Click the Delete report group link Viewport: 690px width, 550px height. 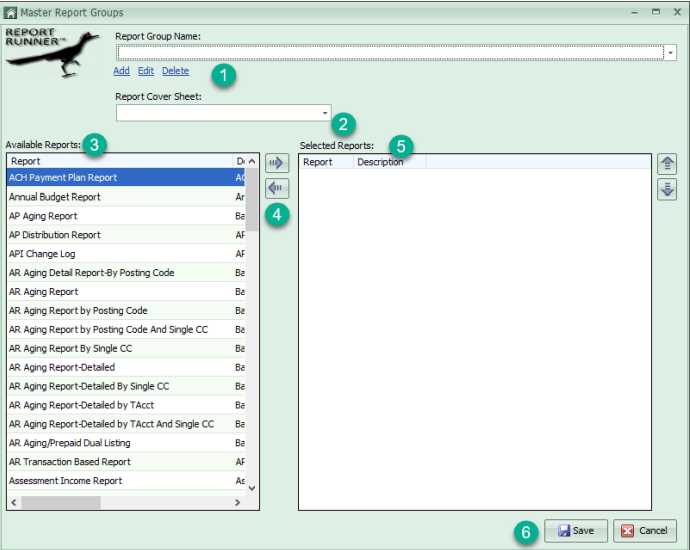(175, 71)
